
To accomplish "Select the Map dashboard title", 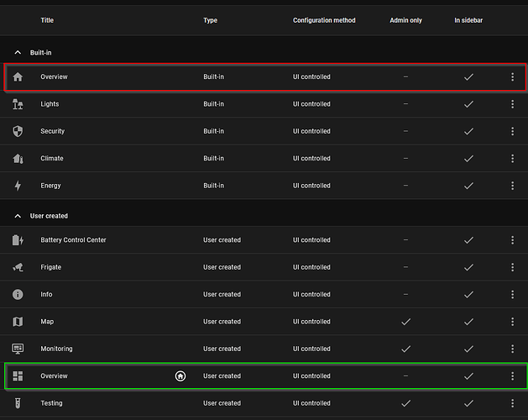I will [x=47, y=322].
